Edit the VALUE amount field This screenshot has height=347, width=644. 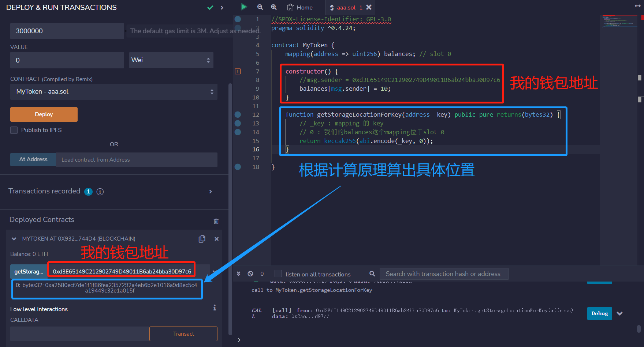[67, 60]
